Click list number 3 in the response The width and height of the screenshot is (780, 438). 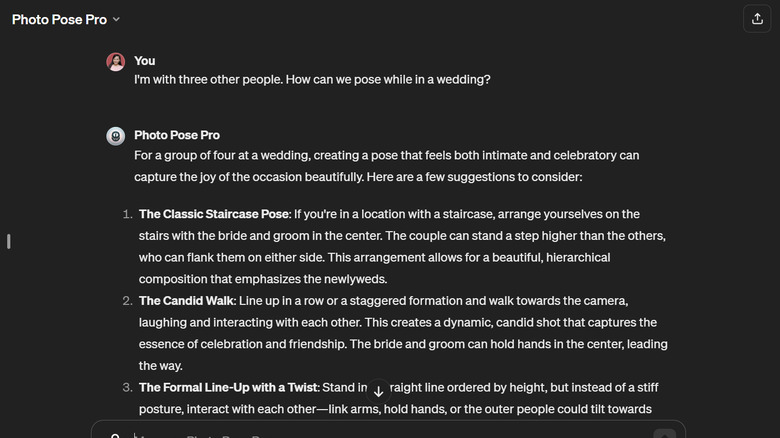coord(127,387)
